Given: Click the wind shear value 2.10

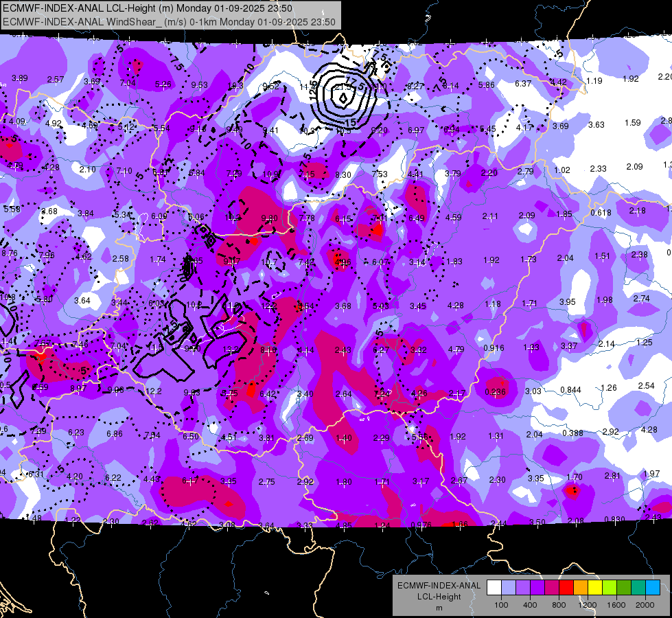Looking at the screenshot, I should point(87,170).
